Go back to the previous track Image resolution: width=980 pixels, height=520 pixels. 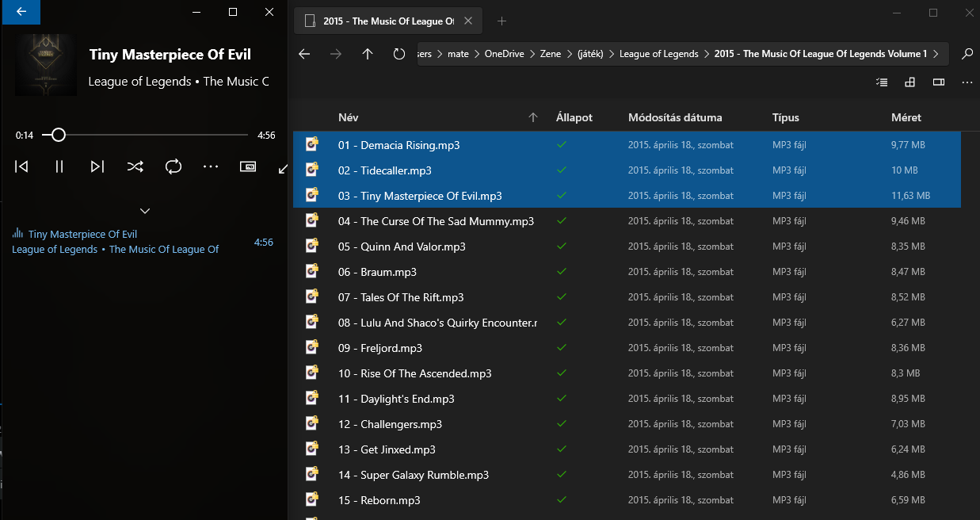(x=21, y=166)
